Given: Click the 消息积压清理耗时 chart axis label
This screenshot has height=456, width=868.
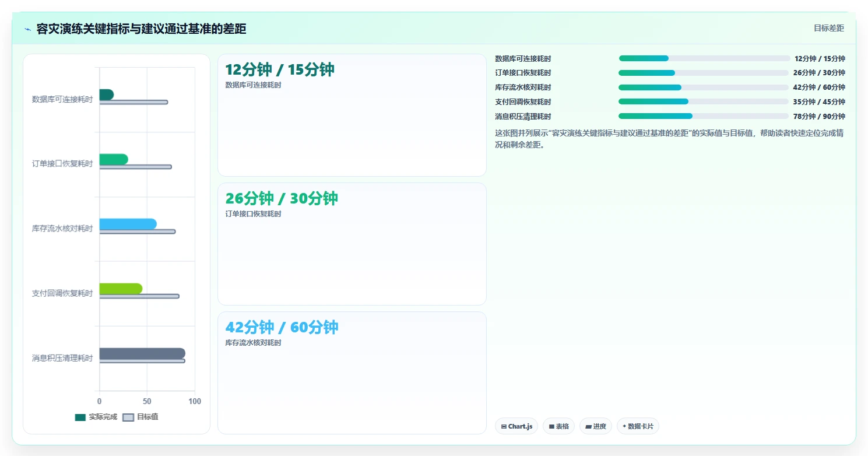Looking at the screenshot, I should click(62, 358).
